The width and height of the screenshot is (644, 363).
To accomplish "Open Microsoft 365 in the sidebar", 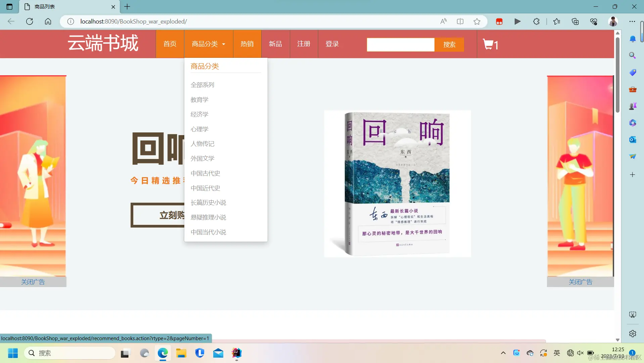I will coord(633,123).
